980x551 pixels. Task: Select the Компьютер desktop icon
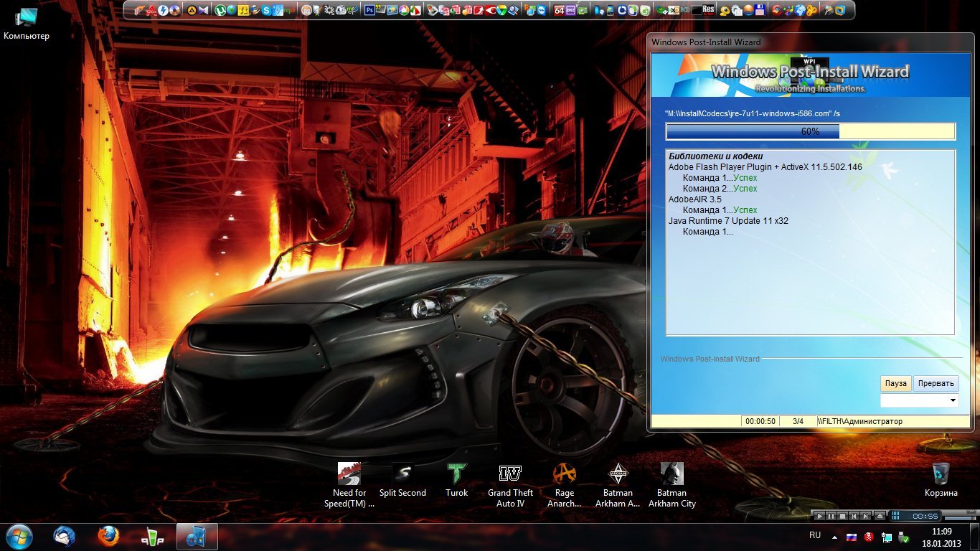(27, 18)
